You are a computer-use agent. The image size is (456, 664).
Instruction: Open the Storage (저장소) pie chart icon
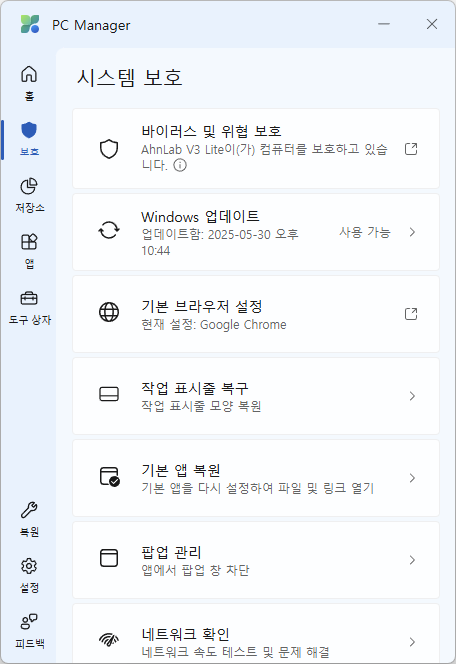pyautogui.click(x=29, y=186)
